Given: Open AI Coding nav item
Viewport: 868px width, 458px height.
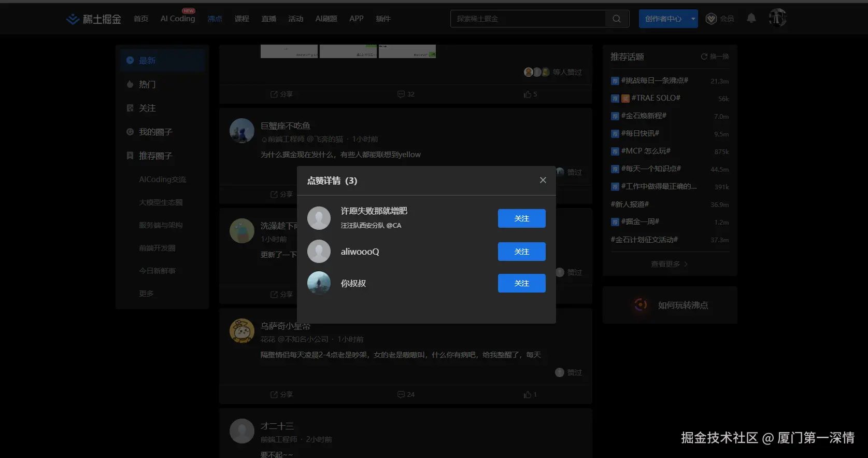Looking at the screenshot, I should pos(178,19).
